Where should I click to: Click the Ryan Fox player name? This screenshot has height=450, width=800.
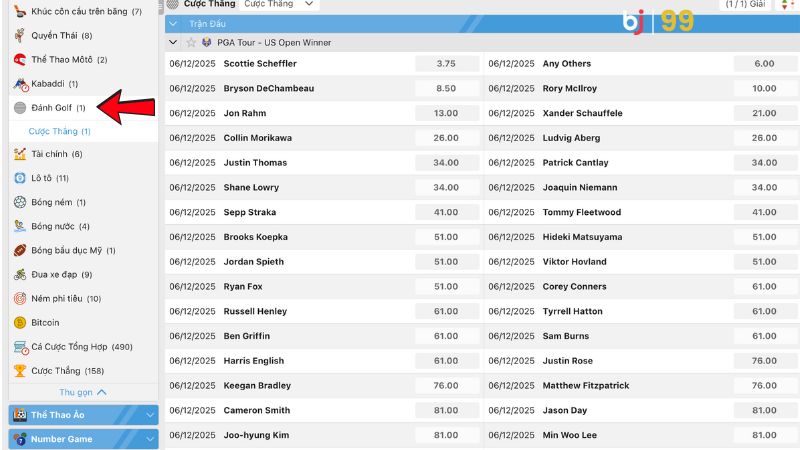[x=243, y=287]
